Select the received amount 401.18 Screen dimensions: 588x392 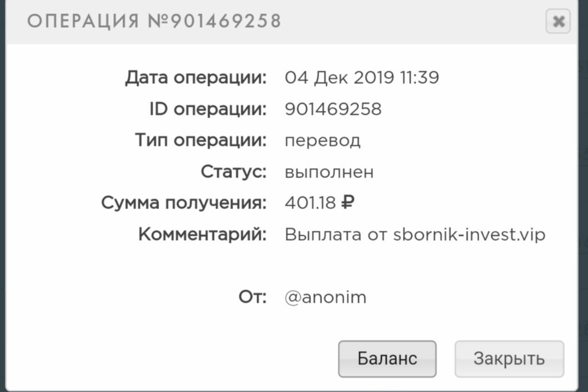click(310, 203)
